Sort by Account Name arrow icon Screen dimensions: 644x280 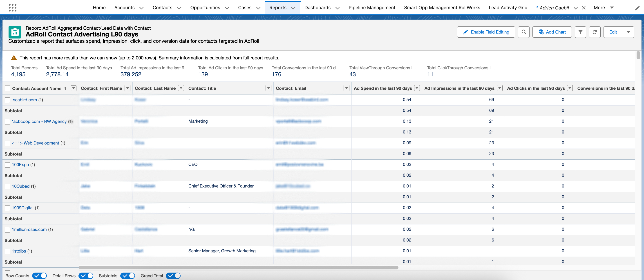65,88
